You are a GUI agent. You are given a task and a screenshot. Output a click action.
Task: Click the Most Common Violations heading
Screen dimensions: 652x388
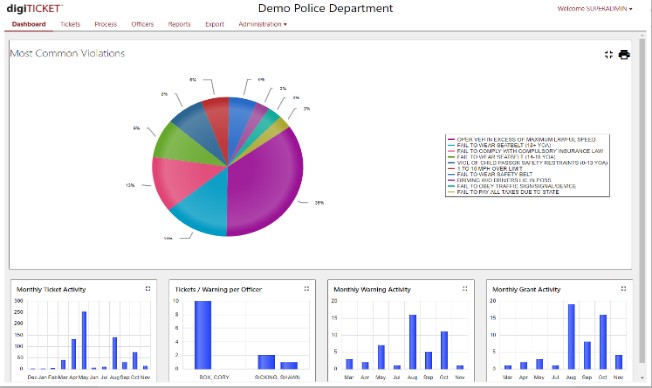(67, 53)
